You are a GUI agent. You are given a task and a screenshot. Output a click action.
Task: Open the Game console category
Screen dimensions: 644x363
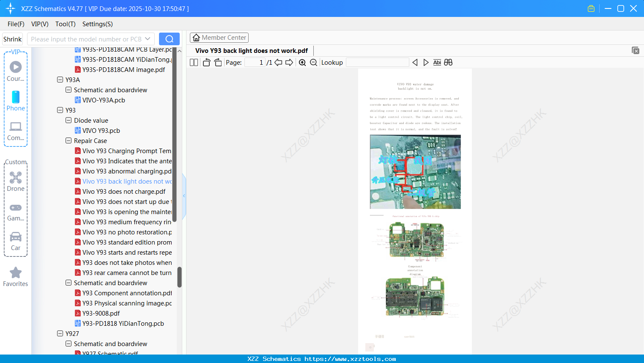tap(16, 212)
